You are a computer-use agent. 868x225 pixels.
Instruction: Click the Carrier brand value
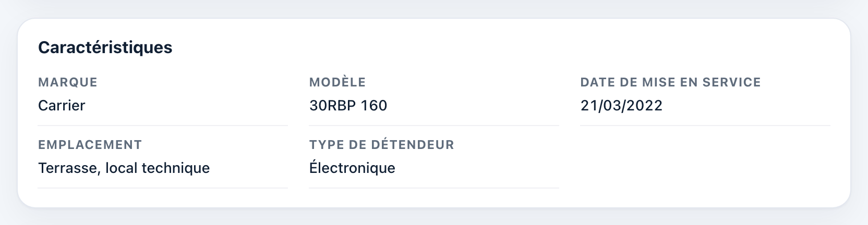click(62, 105)
